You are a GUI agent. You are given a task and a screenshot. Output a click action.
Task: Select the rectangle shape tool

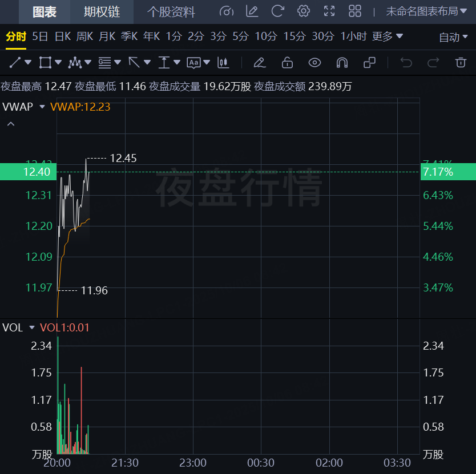point(45,63)
